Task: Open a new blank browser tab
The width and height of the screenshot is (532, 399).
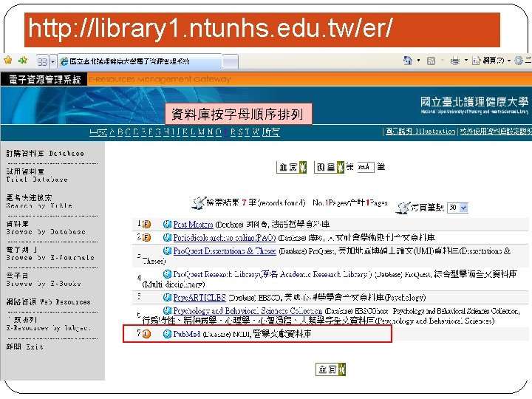Action: coord(231,62)
